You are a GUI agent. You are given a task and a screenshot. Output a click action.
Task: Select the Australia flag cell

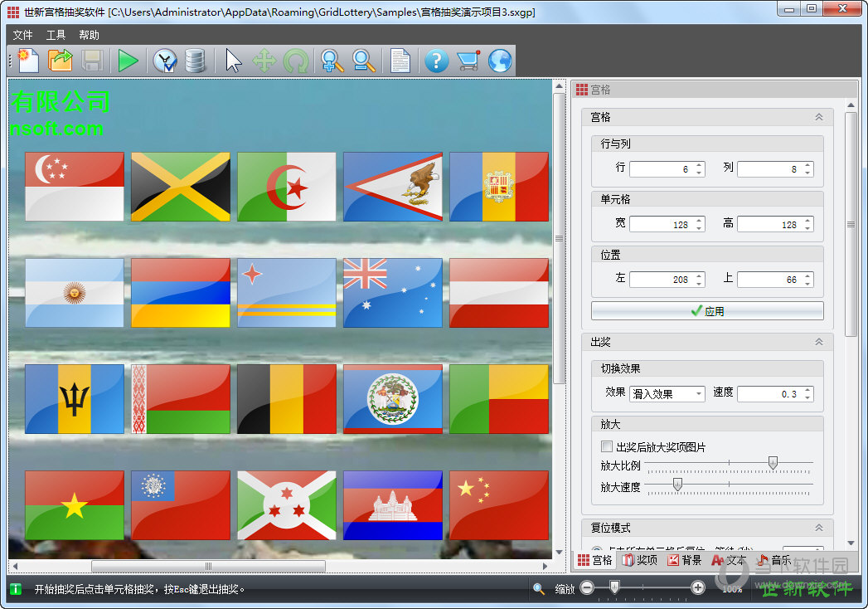tap(393, 293)
